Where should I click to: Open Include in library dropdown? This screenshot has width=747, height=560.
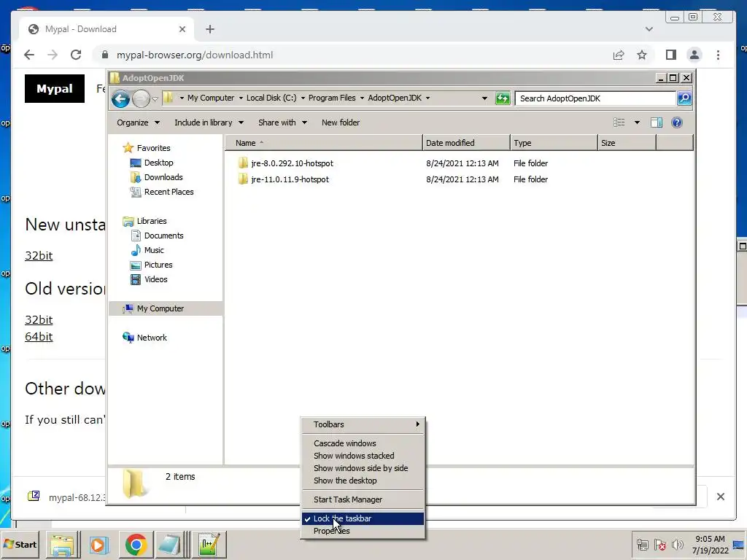(x=209, y=122)
